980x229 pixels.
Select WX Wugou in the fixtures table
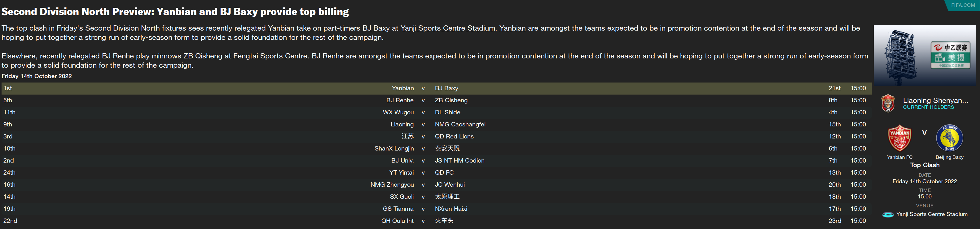pos(398,112)
